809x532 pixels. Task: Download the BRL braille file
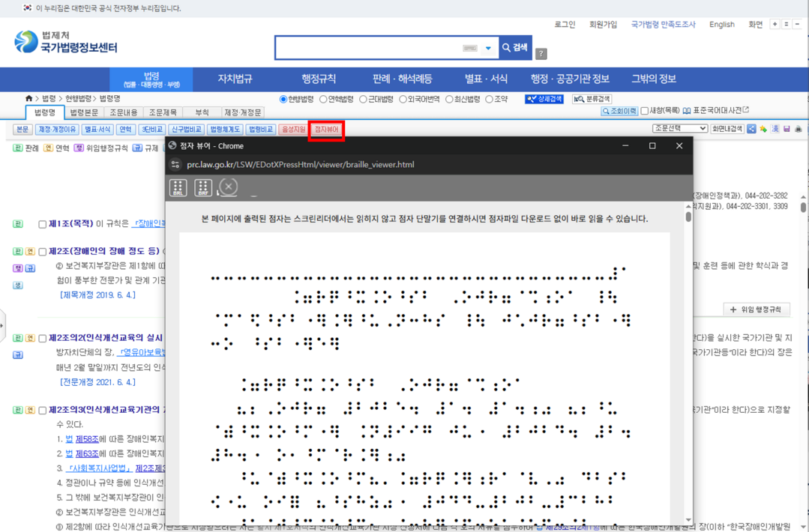[x=178, y=187]
